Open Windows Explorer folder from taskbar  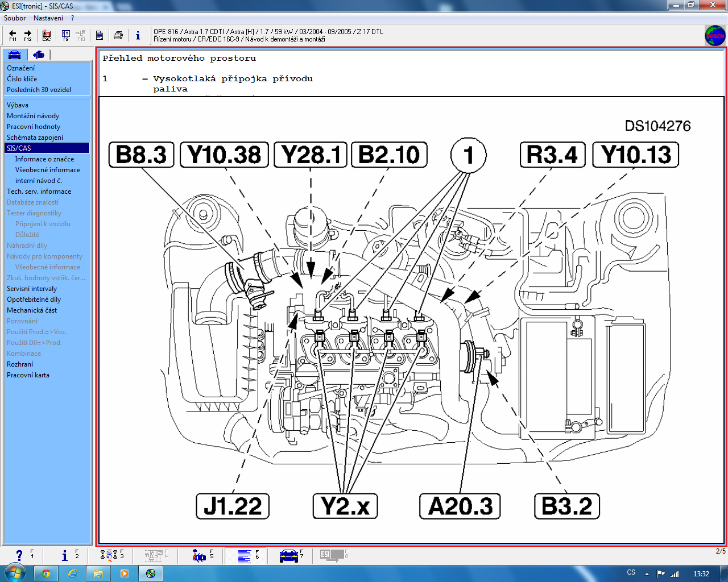pos(98,573)
